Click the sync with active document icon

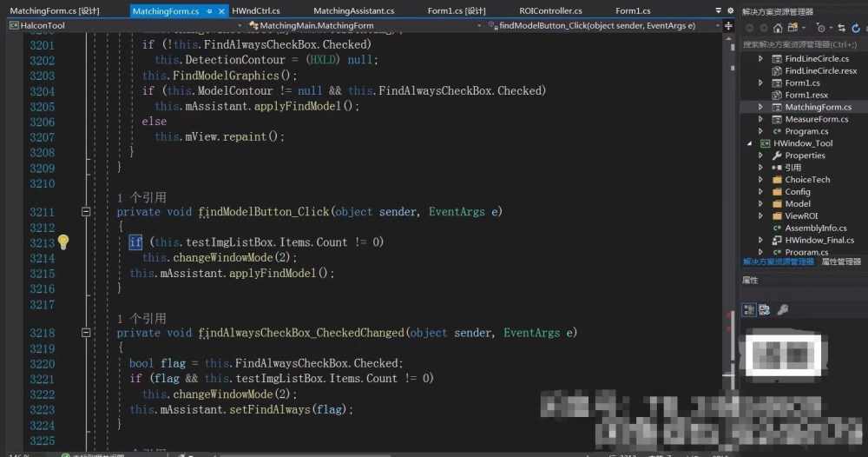coord(841,28)
